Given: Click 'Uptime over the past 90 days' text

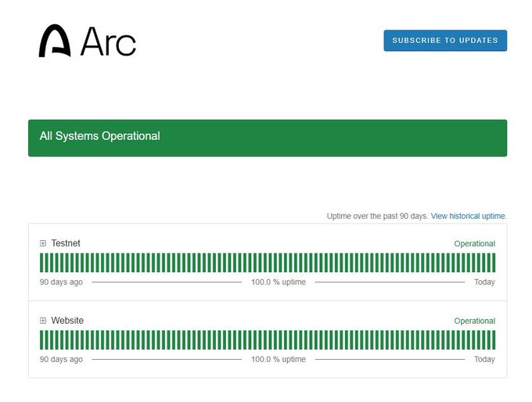Looking at the screenshot, I should (x=377, y=216).
